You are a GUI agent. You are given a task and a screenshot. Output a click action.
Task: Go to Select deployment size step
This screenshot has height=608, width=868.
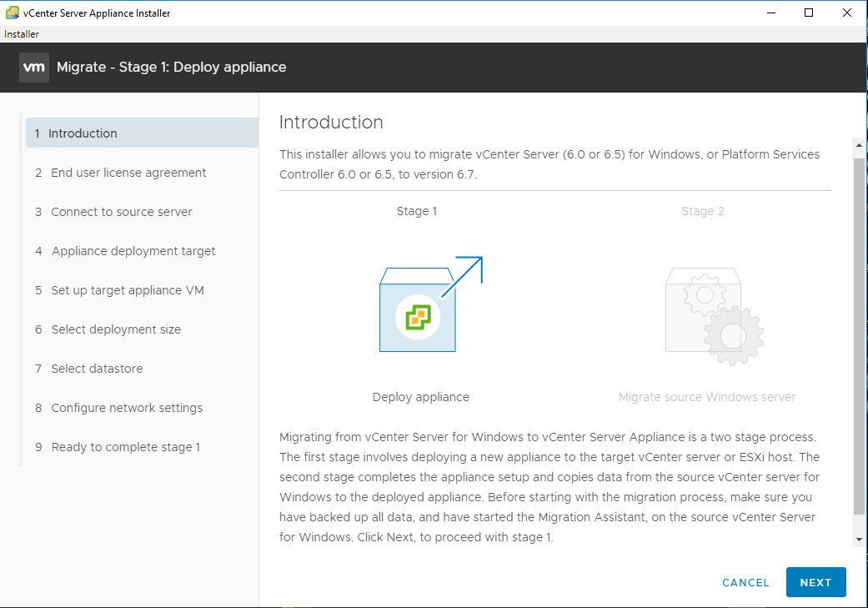point(116,329)
